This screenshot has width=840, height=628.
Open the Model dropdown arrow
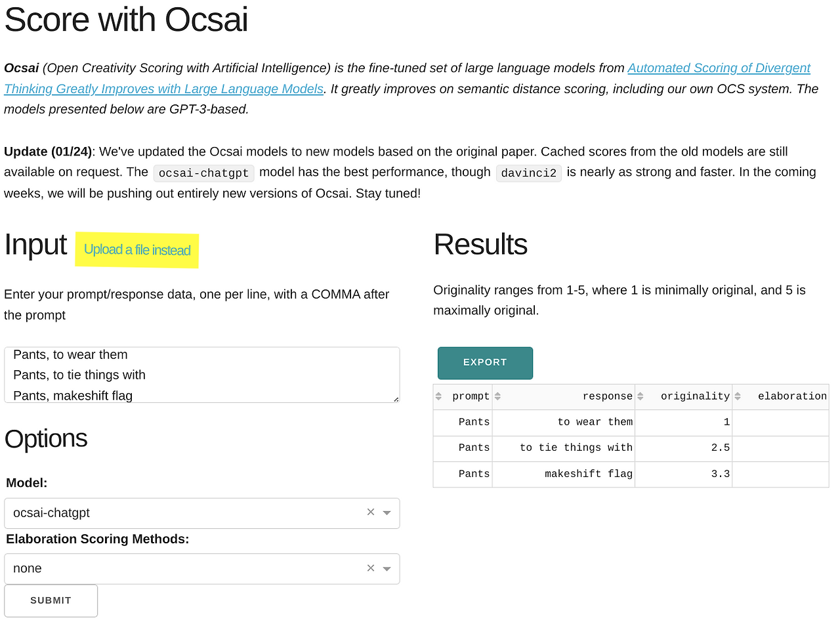click(x=387, y=513)
